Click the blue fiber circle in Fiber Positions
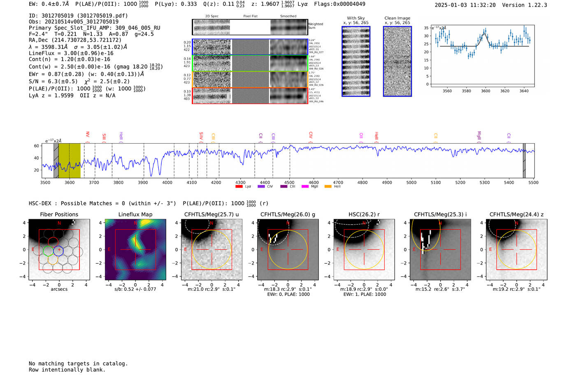Image resolution: width=576 pixels, height=392 pixels. [x=58, y=251]
